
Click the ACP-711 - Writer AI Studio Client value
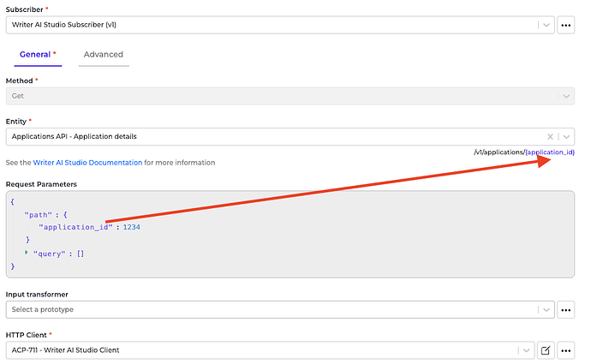pyautogui.click(x=66, y=350)
